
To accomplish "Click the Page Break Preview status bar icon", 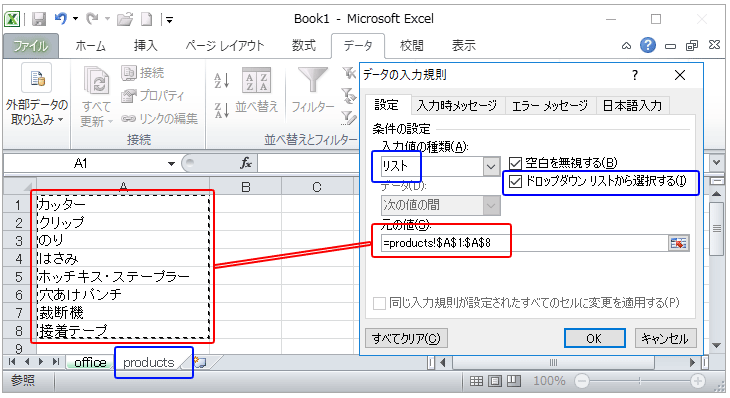I will pos(514,381).
